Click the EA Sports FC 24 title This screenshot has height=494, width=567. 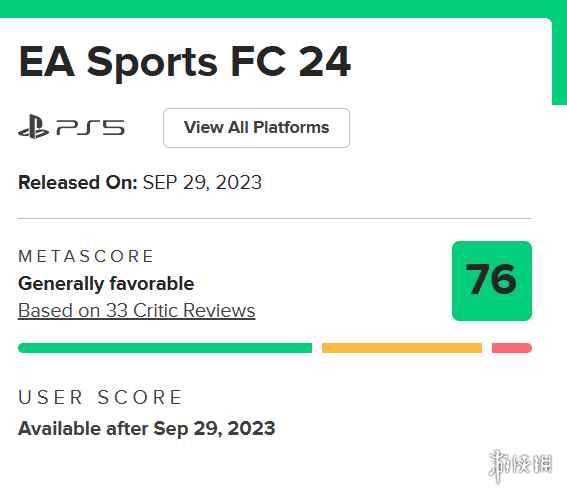pos(184,62)
